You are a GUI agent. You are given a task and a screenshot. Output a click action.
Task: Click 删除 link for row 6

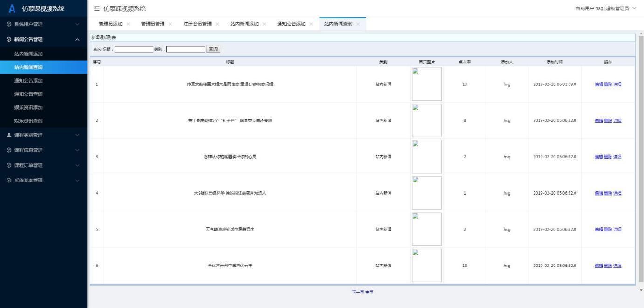pos(608,266)
